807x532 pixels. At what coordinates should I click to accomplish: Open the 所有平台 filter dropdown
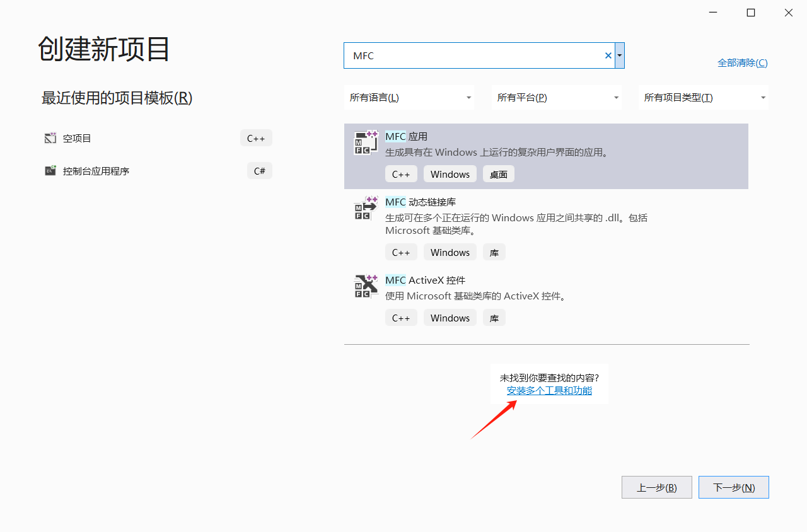coord(557,98)
